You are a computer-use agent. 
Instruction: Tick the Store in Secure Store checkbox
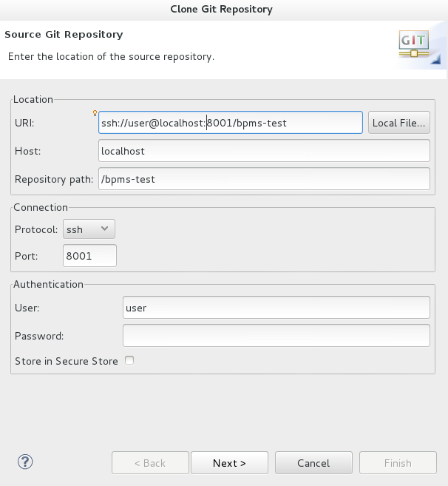[x=129, y=361]
